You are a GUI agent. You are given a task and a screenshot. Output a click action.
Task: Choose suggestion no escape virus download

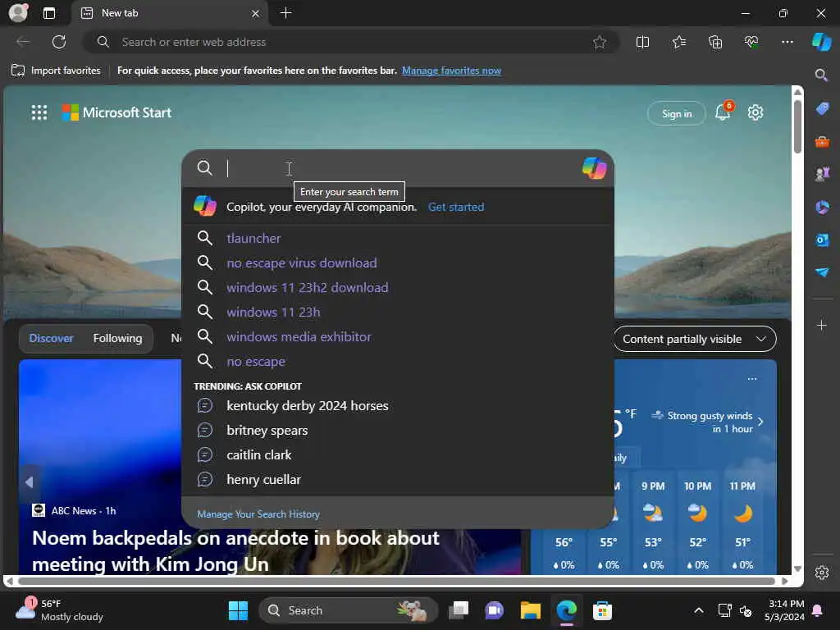tap(398, 262)
